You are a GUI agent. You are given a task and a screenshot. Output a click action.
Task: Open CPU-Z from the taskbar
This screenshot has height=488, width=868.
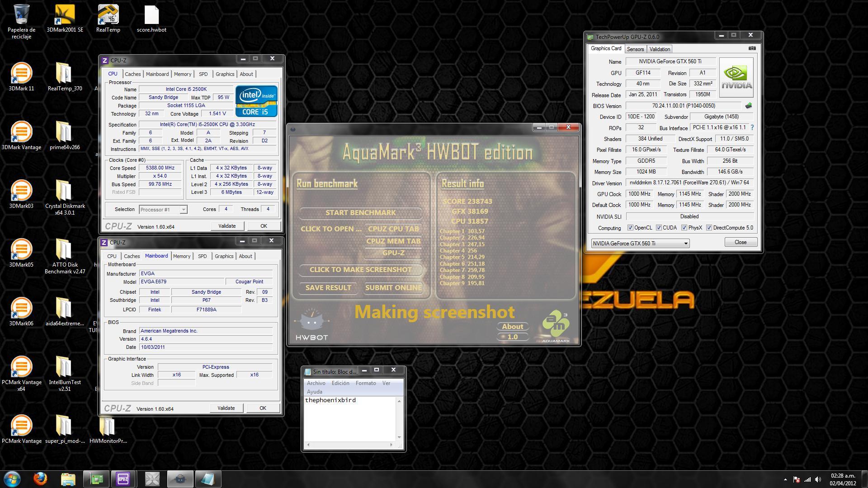[123, 479]
